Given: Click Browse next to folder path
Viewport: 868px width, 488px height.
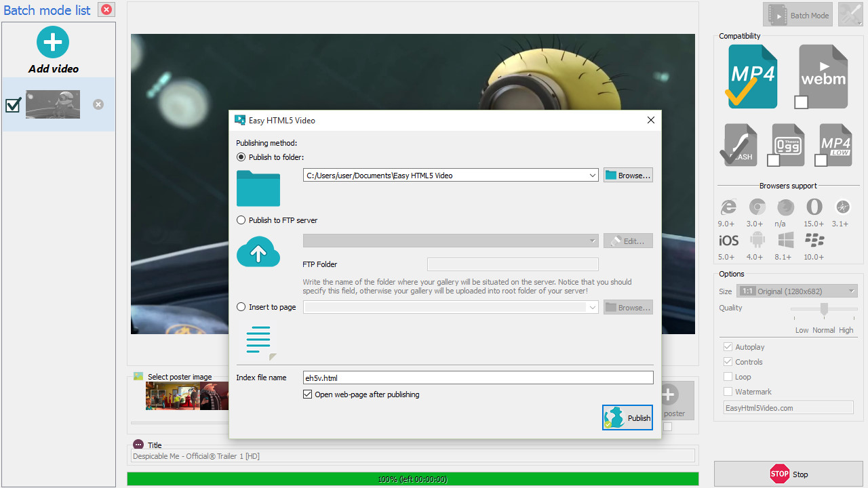Looking at the screenshot, I should click(x=628, y=176).
